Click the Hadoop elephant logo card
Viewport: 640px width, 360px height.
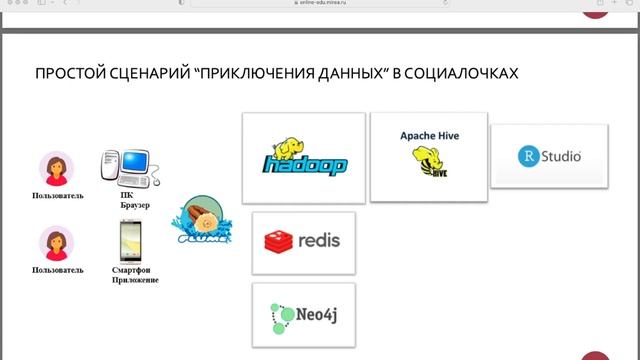pyautogui.click(x=304, y=158)
